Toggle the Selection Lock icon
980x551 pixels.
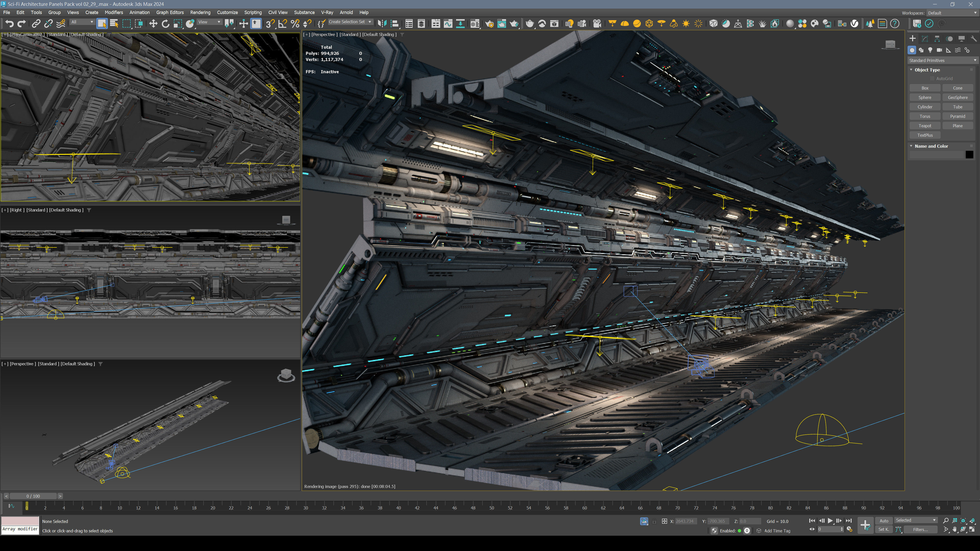coord(654,521)
